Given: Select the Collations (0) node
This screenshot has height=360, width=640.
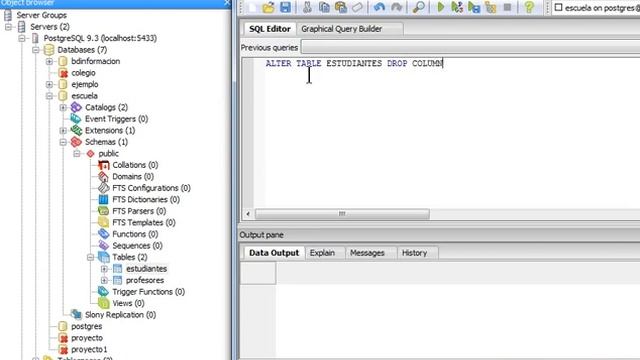Looking at the screenshot, I should click(135, 165).
